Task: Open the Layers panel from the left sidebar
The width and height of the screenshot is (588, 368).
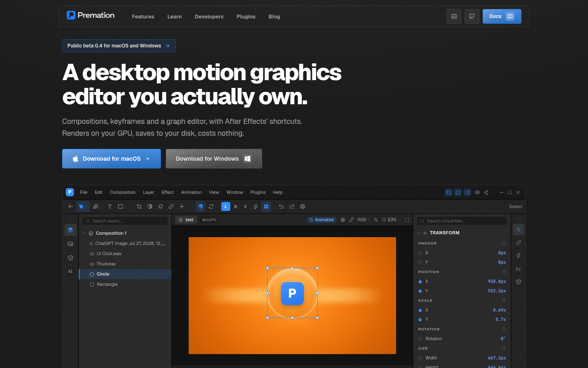Action: (71, 230)
